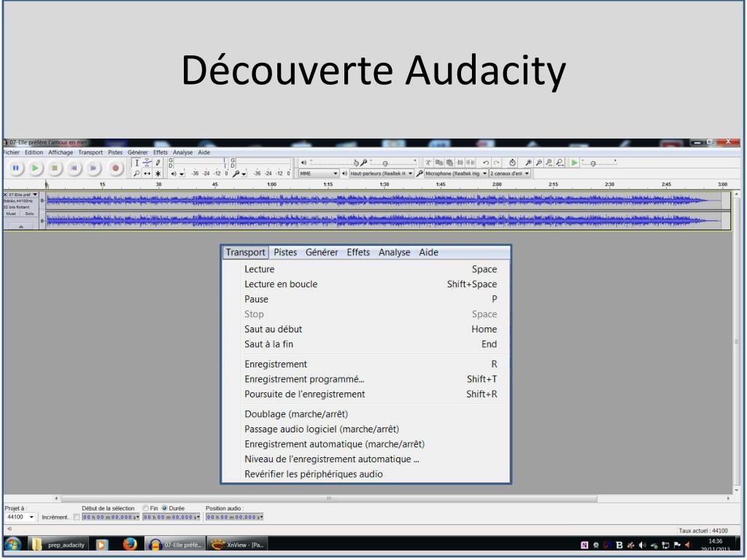Click the Trim audio icon

[460, 163]
